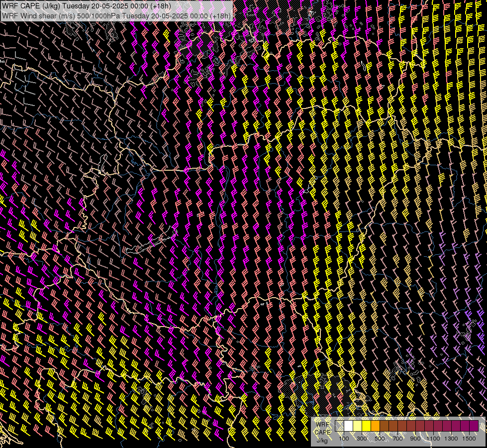Click the 1500 legend value
Image resolution: width=487 pixels, height=448 pixels.
point(469,439)
